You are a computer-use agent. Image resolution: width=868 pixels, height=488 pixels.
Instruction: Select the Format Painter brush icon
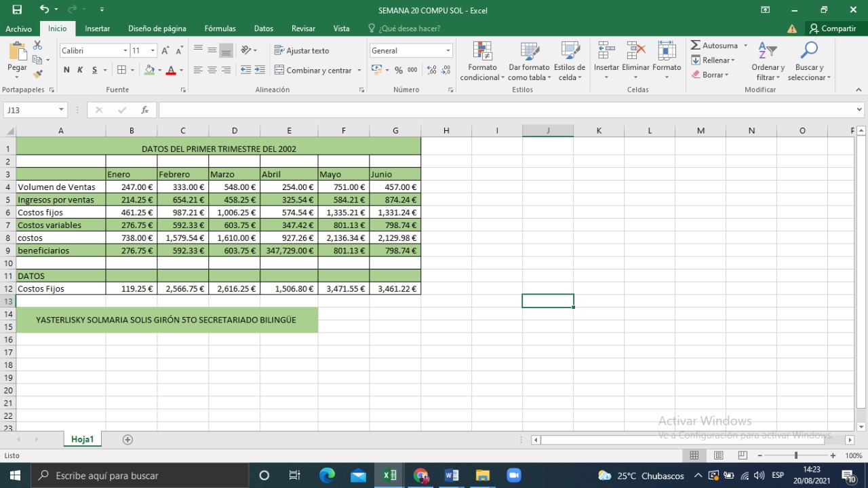(x=37, y=74)
